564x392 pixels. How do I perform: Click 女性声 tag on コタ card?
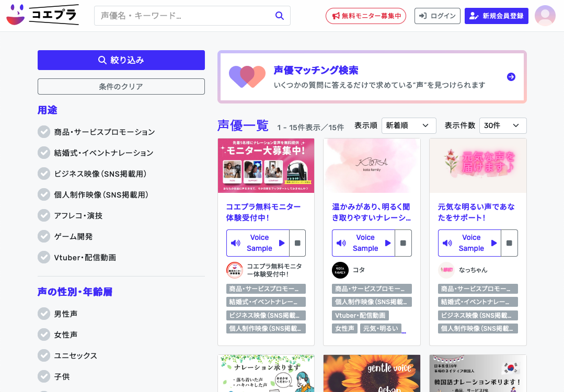pos(344,328)
